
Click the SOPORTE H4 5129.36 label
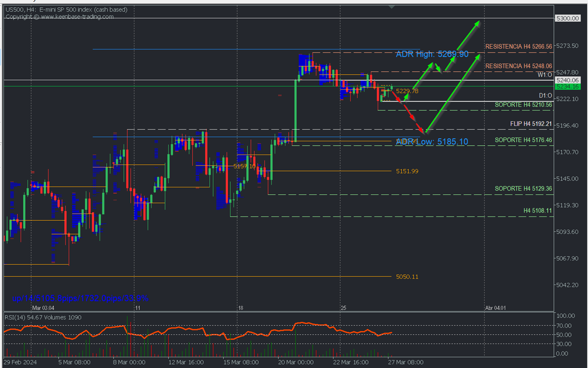[x=523, y=188]
